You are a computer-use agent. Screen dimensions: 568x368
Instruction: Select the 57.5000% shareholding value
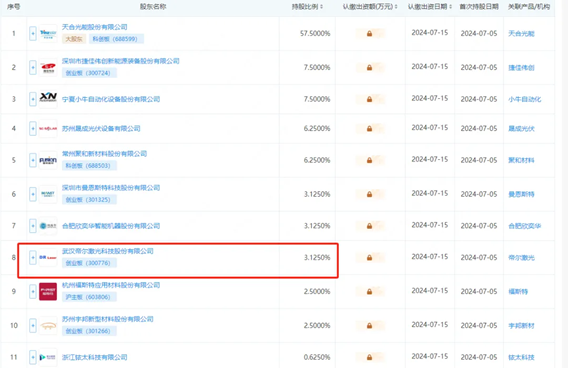pyautogui.click(x=315, y=34)
